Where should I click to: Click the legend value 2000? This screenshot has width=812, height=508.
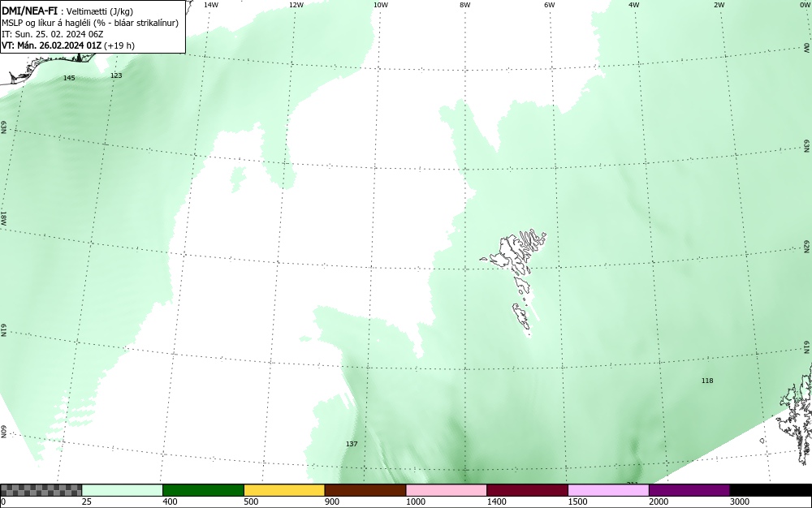[x=659, y=502]
